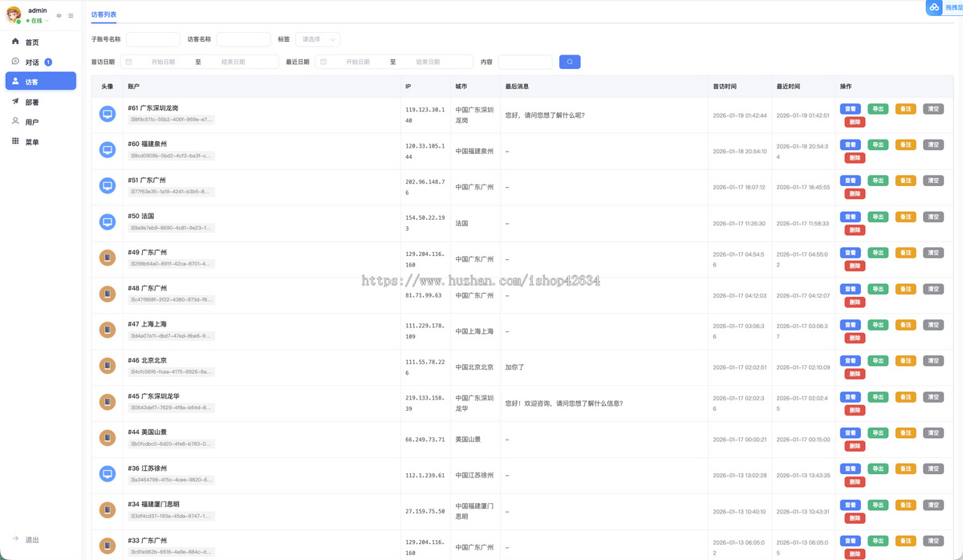Click the desktop avatar of visitor #60
This screenshot has width=963, height=560.
pyautogui.click(x=107, y=150)
